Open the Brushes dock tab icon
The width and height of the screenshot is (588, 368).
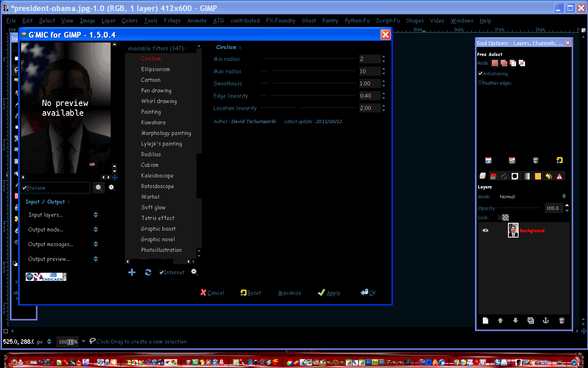click(x=515, y=176)
